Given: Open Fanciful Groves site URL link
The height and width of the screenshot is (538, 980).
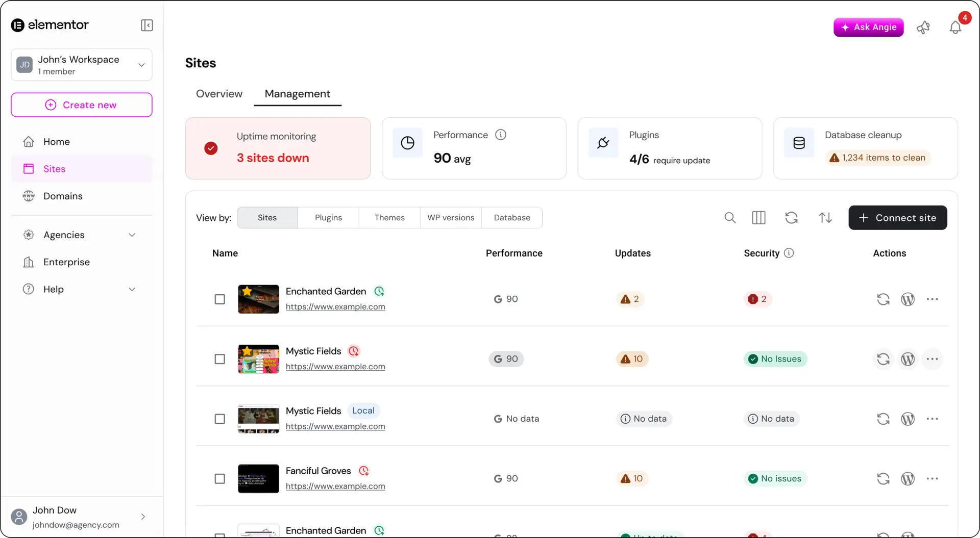Looking at the screenshot, I should coord(335,486).
